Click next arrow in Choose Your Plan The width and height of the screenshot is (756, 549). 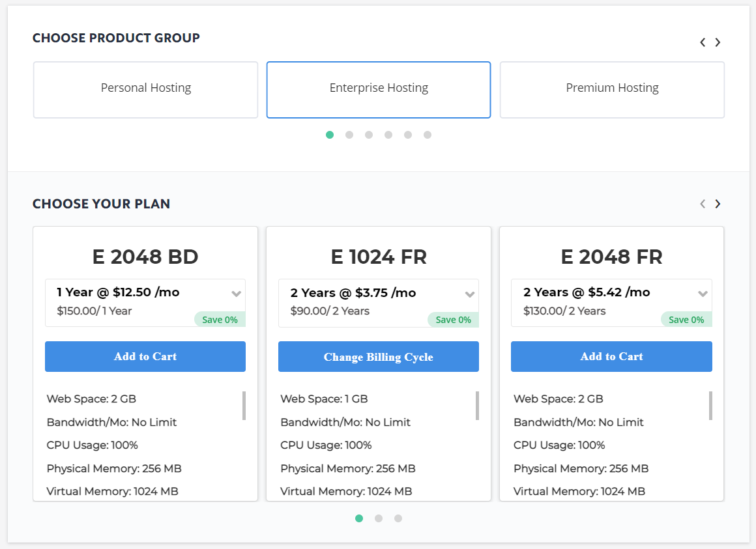click(718, 204)
